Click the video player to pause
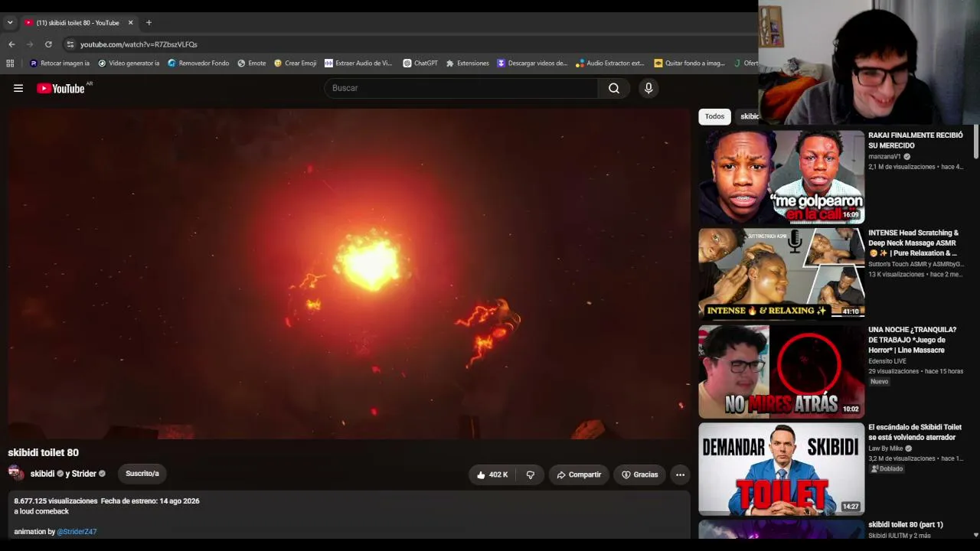 tap(349, 273)
